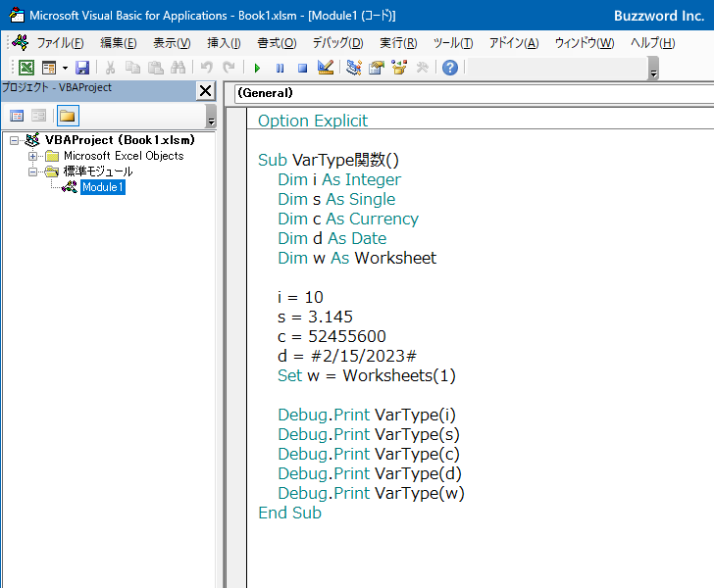Open the 編集(E) menu
The image size is (714, 588).
119,43
